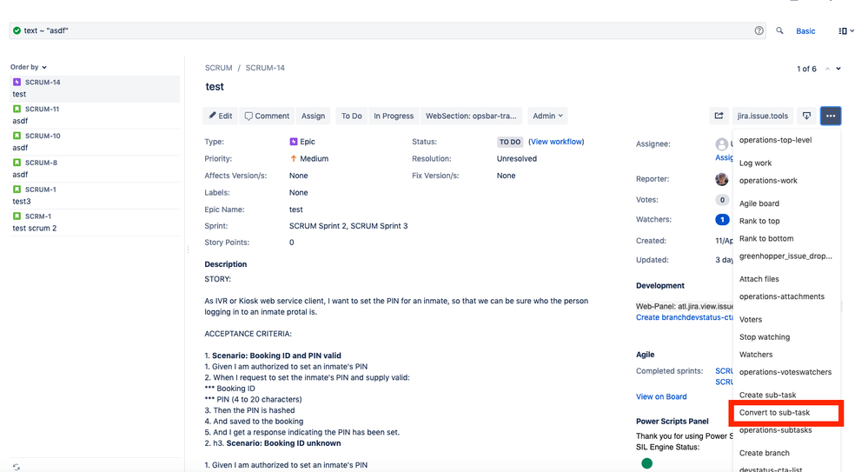
Task: Click the SCRUM-1 story type icon
Action: pyautogui.click(x=17, y=189)
